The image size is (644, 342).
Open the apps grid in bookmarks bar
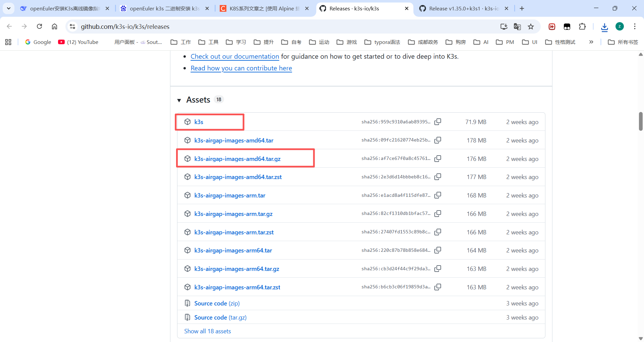click(x=8, y=42)
